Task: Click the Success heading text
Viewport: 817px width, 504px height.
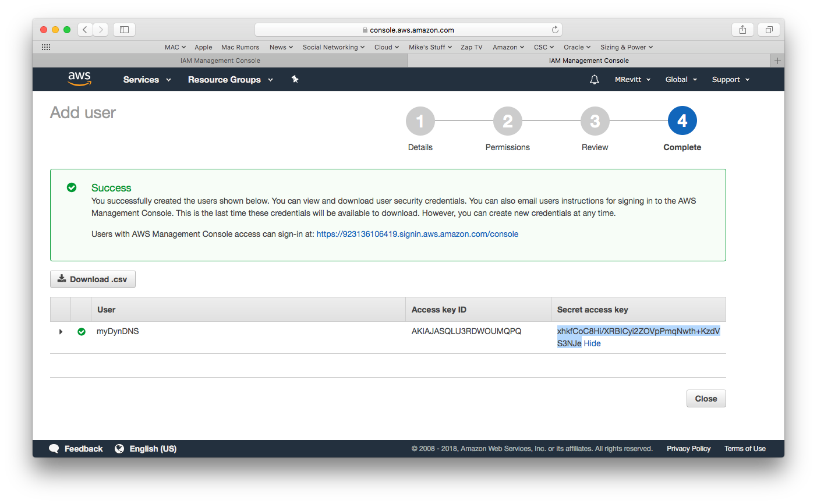Action: point(111,188)
